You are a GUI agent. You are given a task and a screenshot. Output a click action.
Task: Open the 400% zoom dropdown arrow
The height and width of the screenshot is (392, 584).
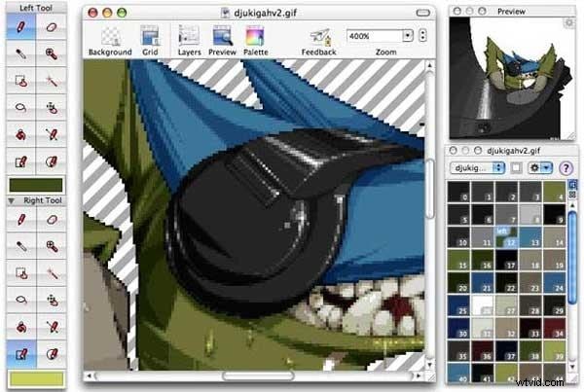[x=408, y=36]
